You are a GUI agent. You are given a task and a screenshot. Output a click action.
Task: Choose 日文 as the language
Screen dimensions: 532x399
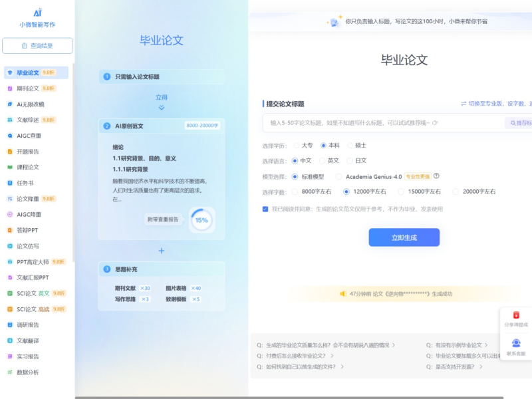(350, 160)
